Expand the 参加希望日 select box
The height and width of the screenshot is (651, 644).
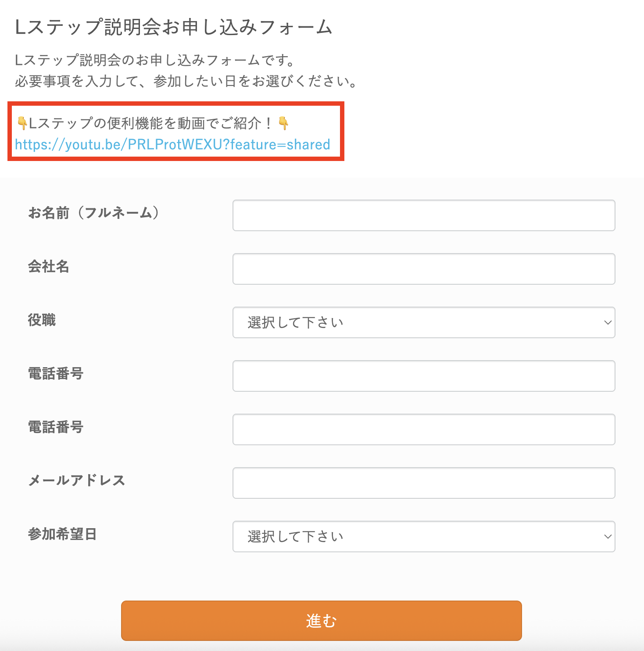click(423, 537)
